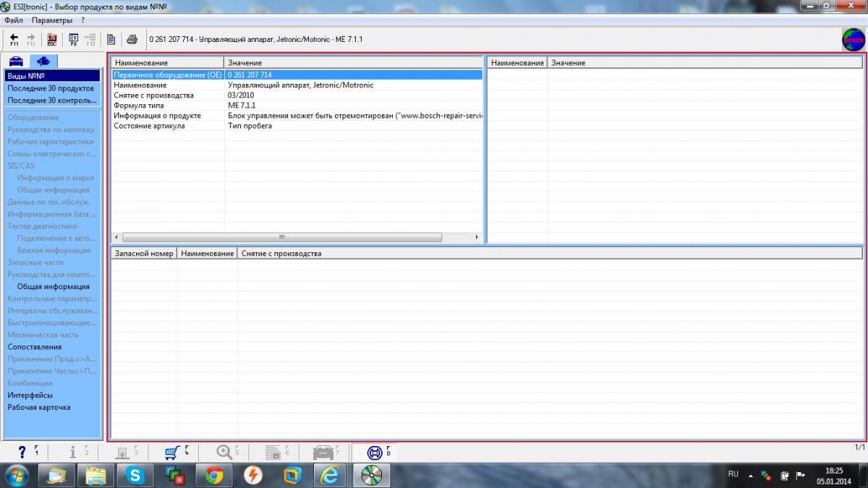Viewport: 868px width, 488px height.
Task: Open Интерфейсы in the sidebar
Action: click(x=30, y=395)
